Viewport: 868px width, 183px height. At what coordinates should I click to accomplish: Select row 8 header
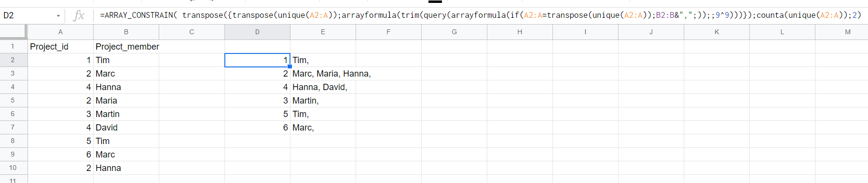pyautogui.click(x=13, y=141)
